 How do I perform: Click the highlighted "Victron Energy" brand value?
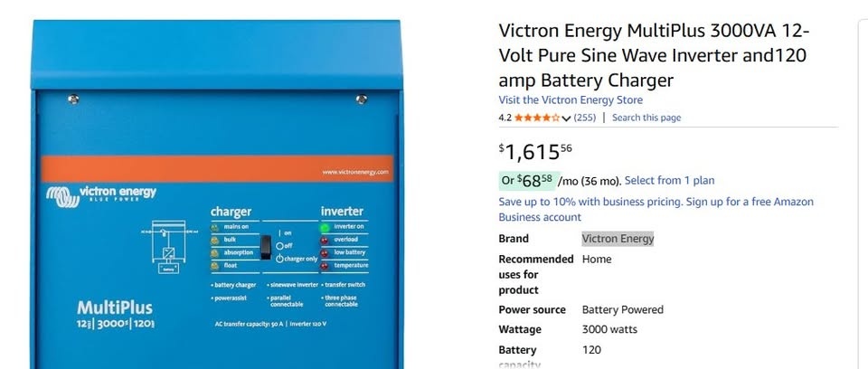(618, 239)
